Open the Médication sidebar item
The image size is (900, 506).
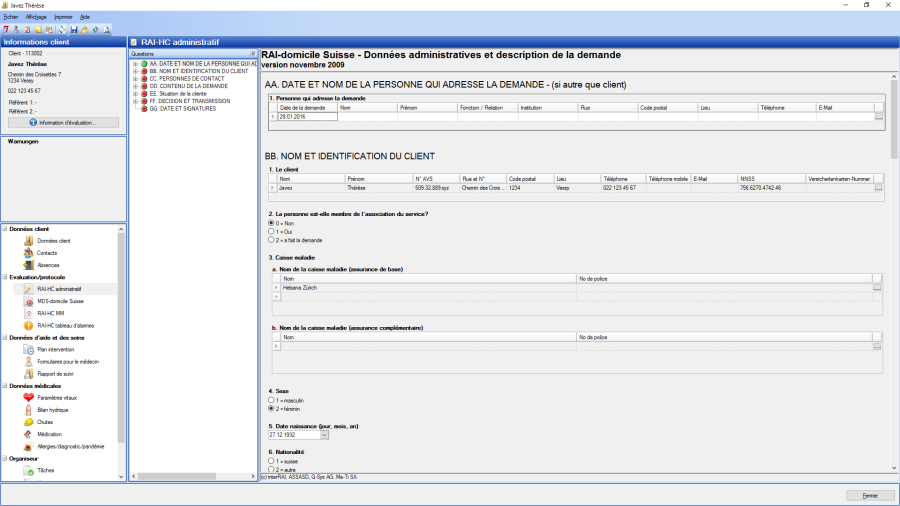click(49, 434)
